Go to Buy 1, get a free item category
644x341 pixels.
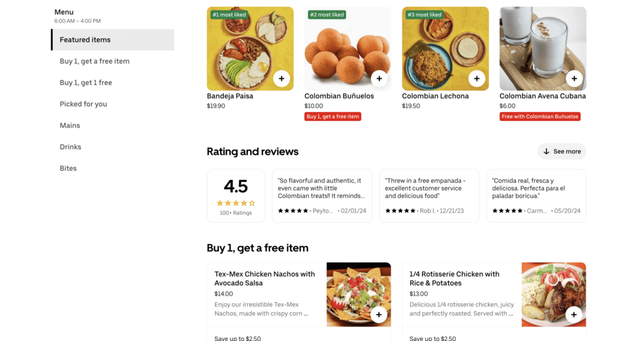[x=94, y=61]
